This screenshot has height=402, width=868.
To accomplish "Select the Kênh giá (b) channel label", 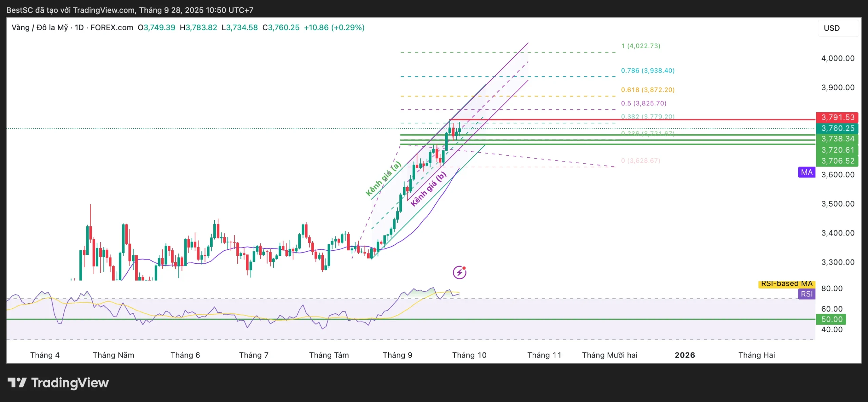I will (x=428, y=189).
